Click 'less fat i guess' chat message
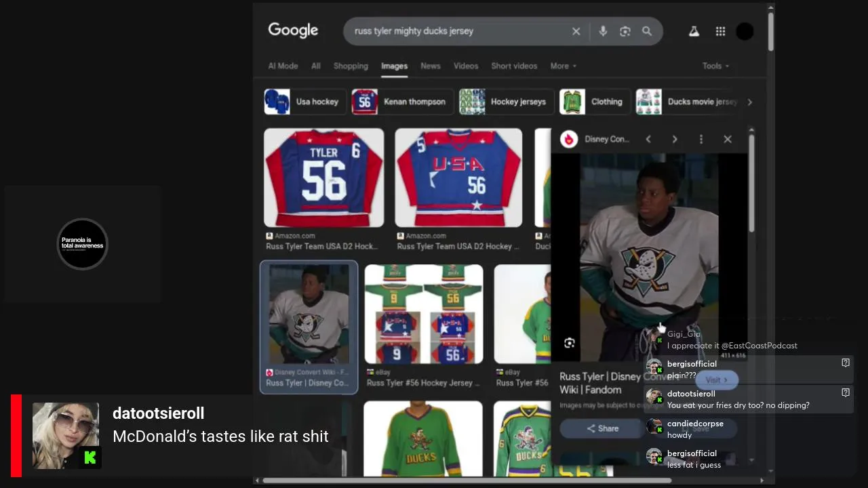This screenshot has width=868, height=488. point(694,465)
